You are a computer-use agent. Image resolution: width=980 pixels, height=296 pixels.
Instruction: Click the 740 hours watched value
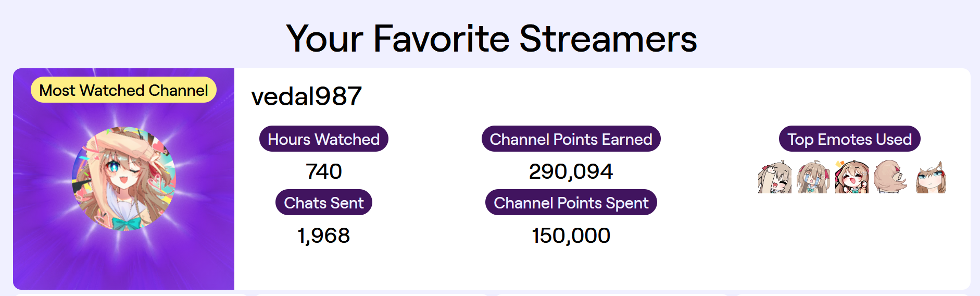[x=323, y=171]
